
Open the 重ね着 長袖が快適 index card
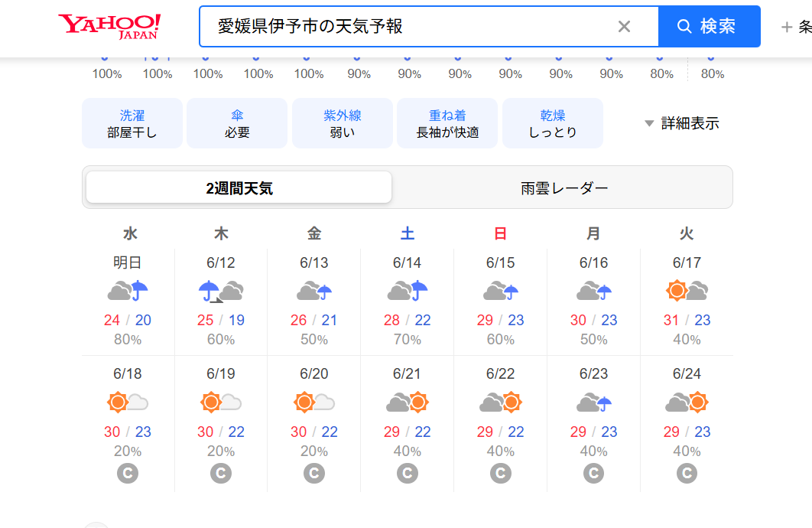[447, 123]
